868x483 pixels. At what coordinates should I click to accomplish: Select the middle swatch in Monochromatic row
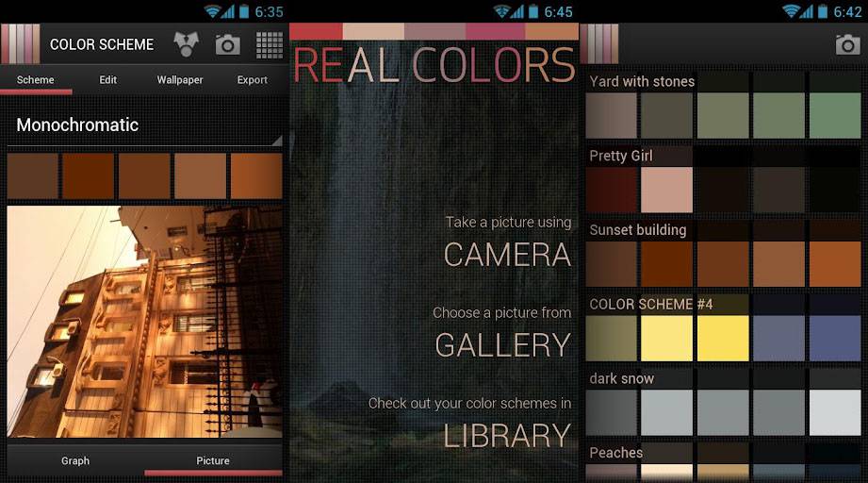click(144, 176)
